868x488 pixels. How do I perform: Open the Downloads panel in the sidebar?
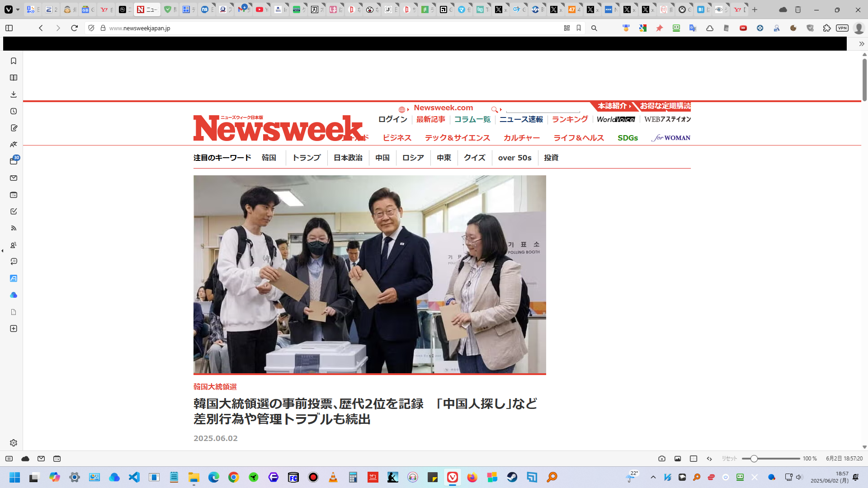(x=14, y=94)
